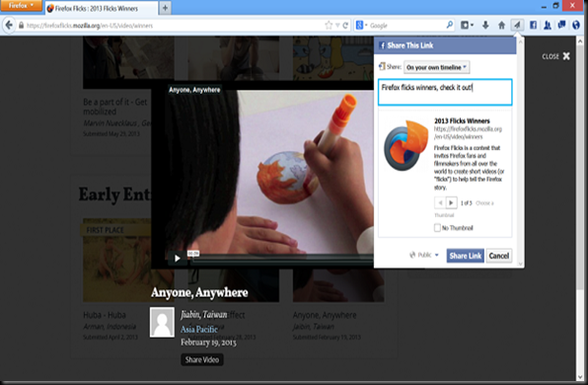Open 'Be a part of it - Get mobilized' entry
The width and height of the screenshot is (588, 385).
point(115,107)
